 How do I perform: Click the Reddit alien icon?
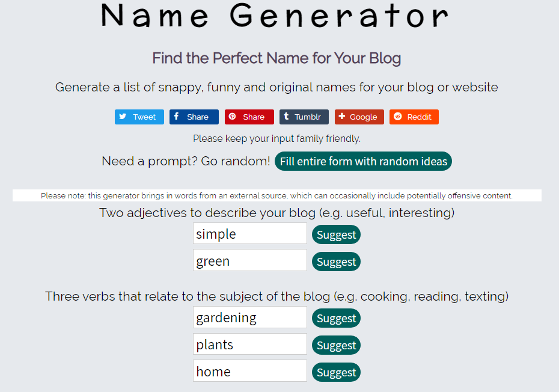coord(399,117)
